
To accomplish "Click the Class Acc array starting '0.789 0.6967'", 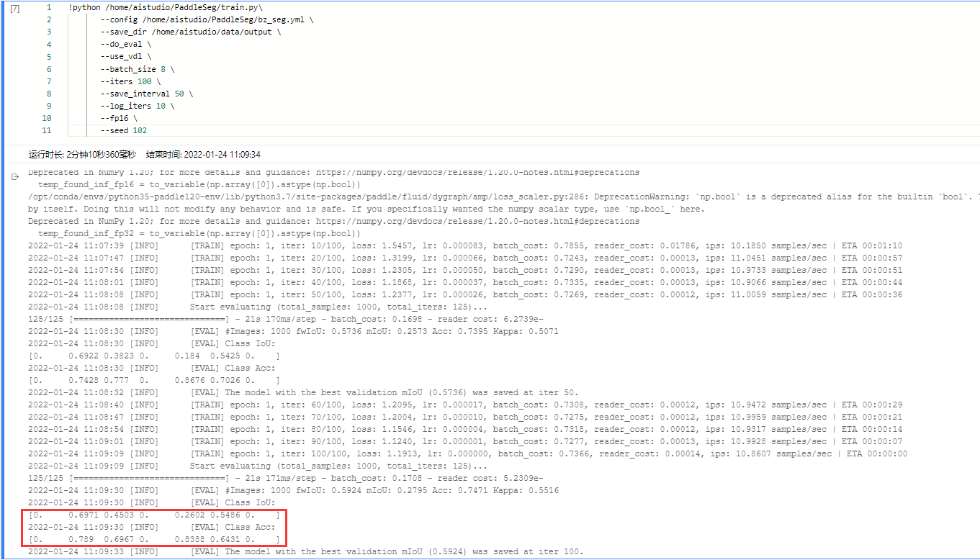I will [154, 539].
